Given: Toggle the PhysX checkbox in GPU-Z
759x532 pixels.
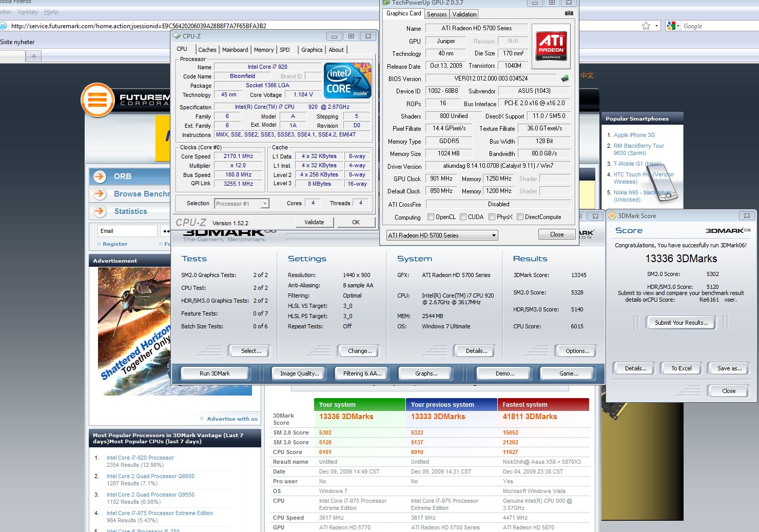Looking at the screenshot, I should point(492,217).
